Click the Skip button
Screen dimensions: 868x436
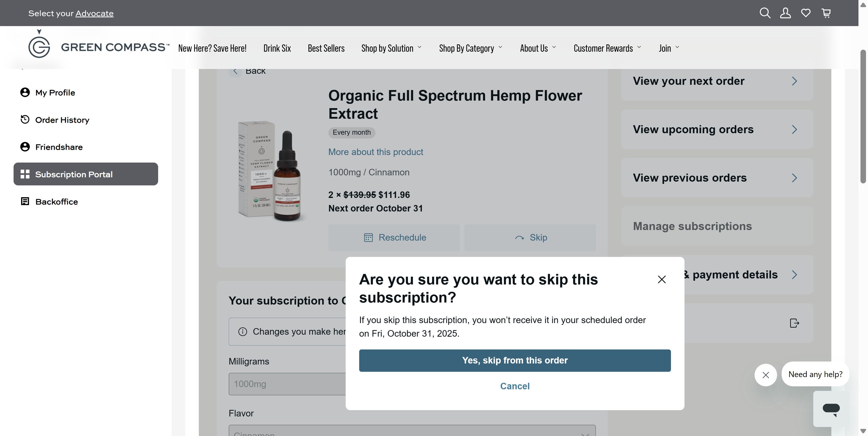pos(530,238)
